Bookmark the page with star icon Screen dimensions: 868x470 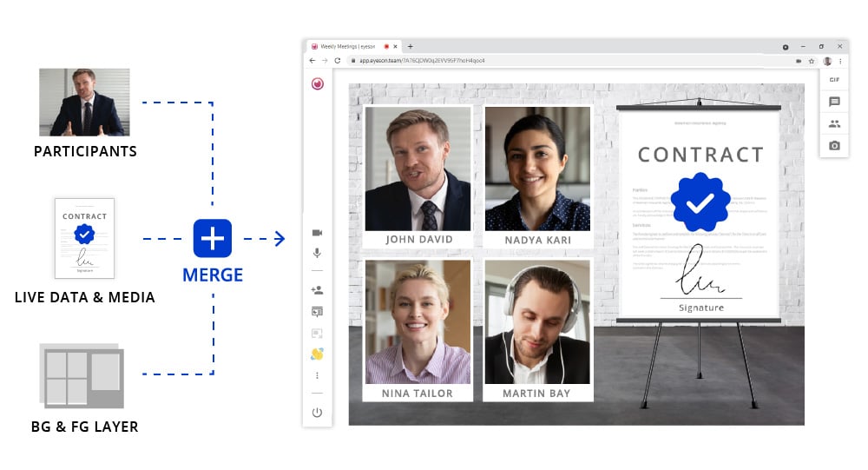pos(812,61)
